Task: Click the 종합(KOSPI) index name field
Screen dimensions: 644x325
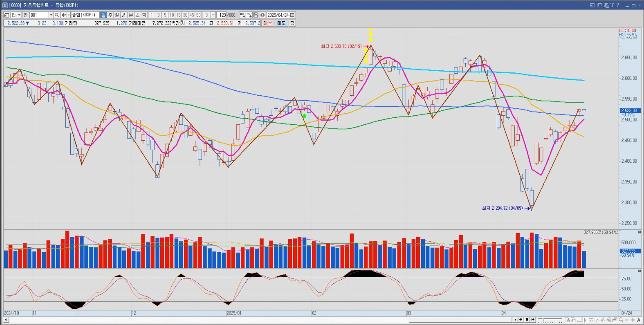Action: pyautogui.click(x=85, y=15)
